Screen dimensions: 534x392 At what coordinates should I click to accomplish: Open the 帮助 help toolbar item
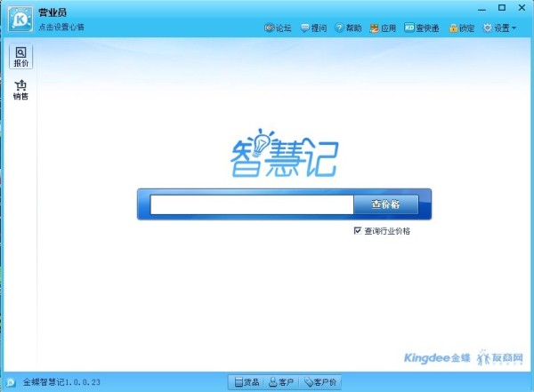tap(348, 28)
